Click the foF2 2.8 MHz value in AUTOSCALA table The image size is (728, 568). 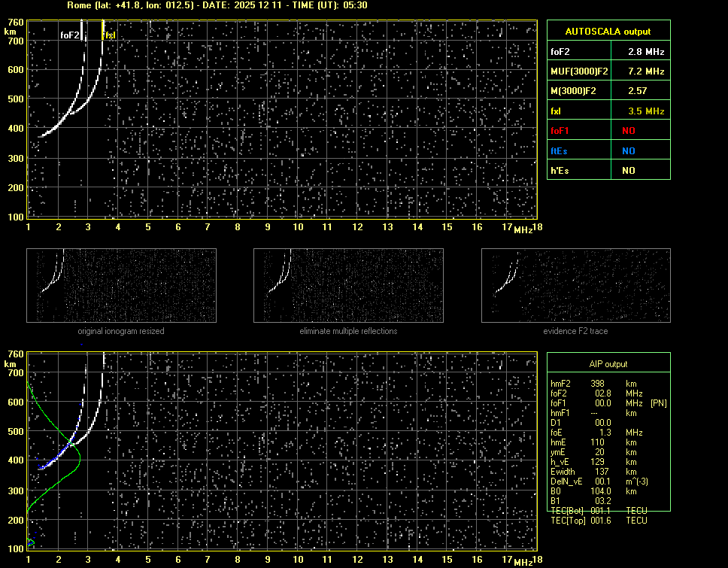(x=646, y=52)
